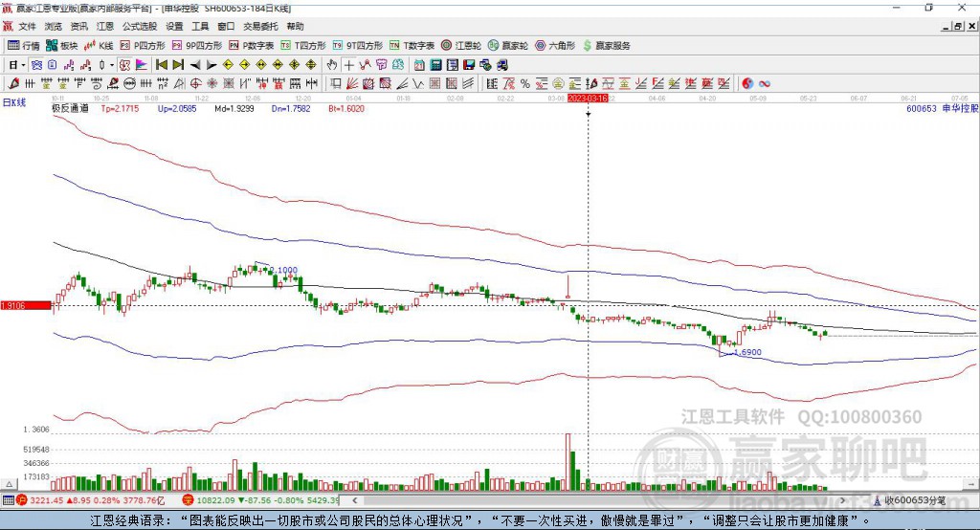Image resolution: width=980 pixels, height=530 pixels.
Task: Jump to last bar icon
Action: tap(178, 65)
